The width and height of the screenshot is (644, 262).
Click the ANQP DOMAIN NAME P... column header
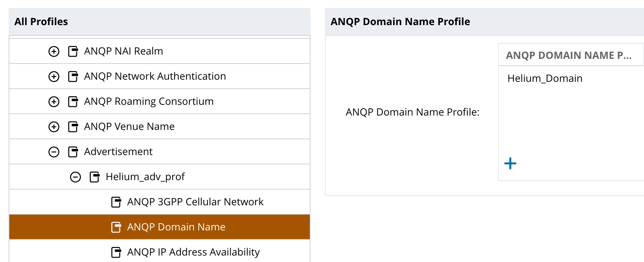[x=569, y=55]
